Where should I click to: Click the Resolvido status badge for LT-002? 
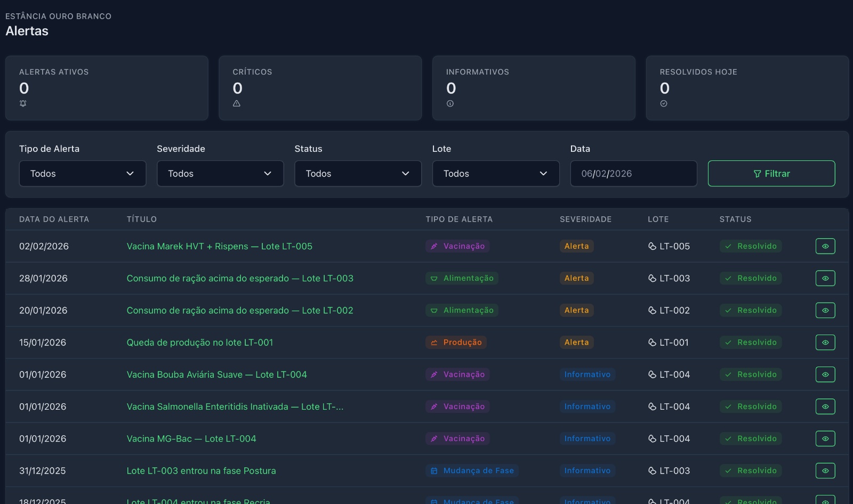pyautogui.click(x=751, y=311)
